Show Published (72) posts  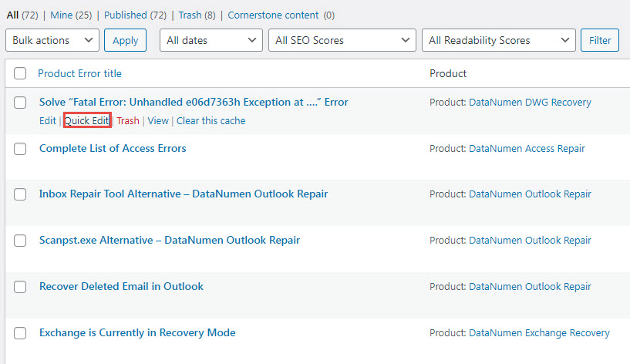tap(135, 15)
